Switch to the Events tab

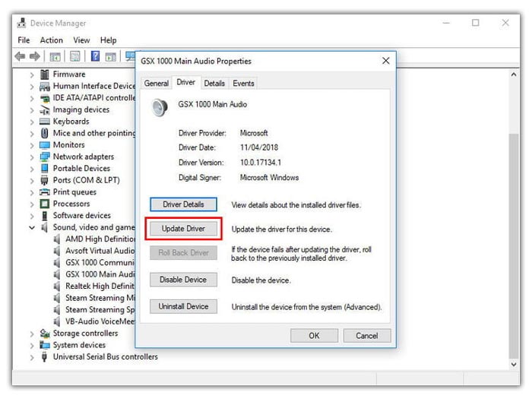click(x=243, y=83)
